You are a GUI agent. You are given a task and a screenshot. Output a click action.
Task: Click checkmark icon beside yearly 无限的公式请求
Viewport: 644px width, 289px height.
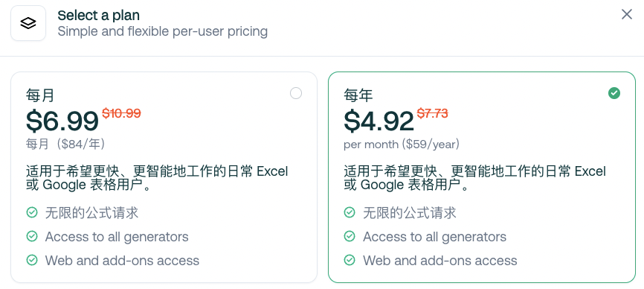tap(350, 213)
